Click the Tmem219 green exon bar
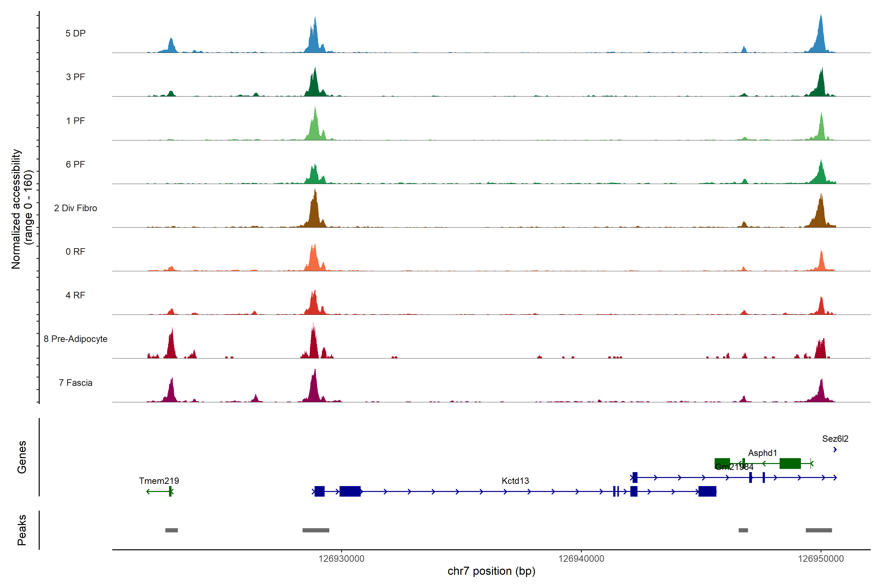The height and width of the screenshot is (588, 882). [x=170, y=491]
